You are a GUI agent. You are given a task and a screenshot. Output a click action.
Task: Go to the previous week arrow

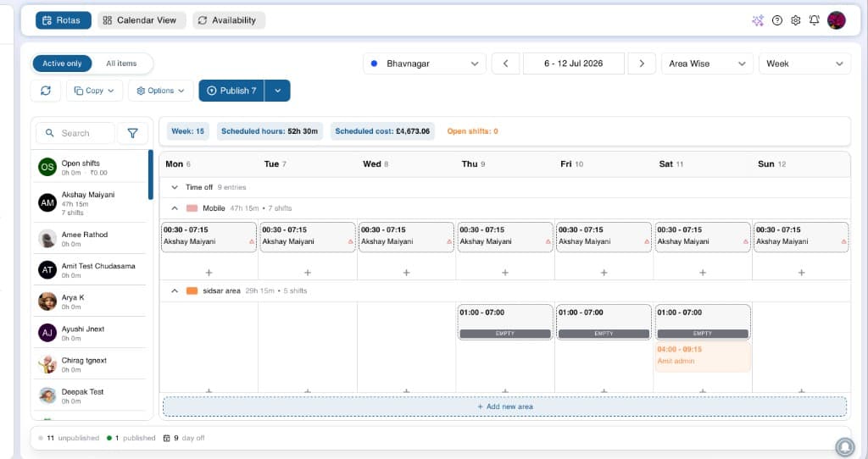(505, 64)
